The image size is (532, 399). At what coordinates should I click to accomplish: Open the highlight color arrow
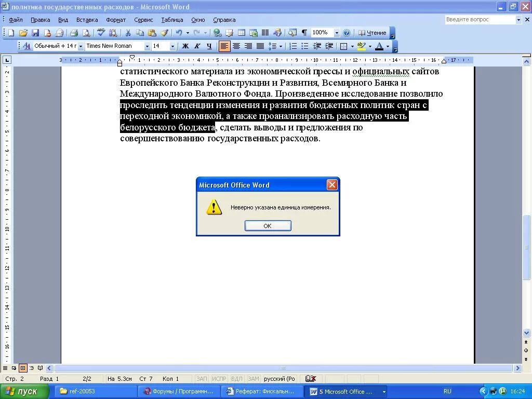click(x=370, y=46)
